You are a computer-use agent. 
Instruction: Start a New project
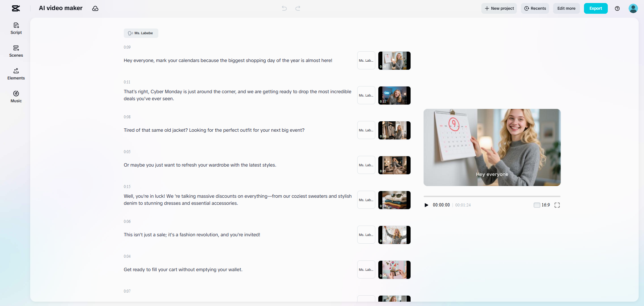(499, 8)
